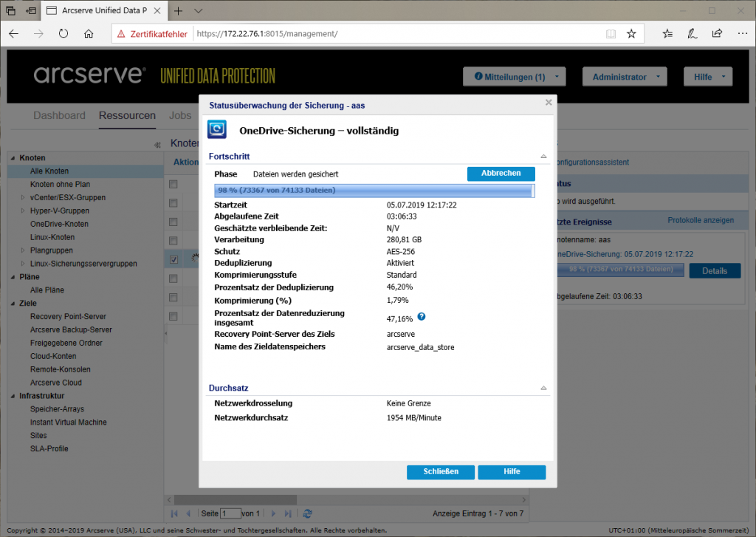Viewport: 756px width, 537px height.
Task: Check the last checkbox in node list
Action: [x=173, y=316]
